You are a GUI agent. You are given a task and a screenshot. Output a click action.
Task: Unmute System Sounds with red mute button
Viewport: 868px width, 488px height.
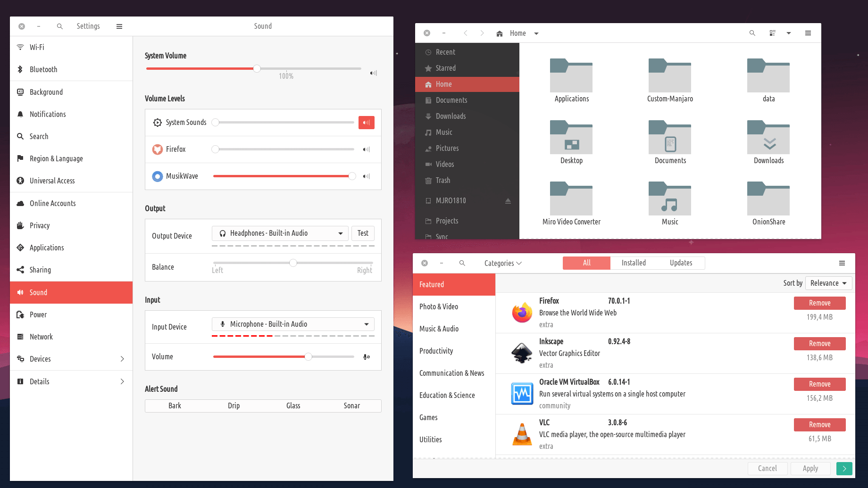click(366, 123)
